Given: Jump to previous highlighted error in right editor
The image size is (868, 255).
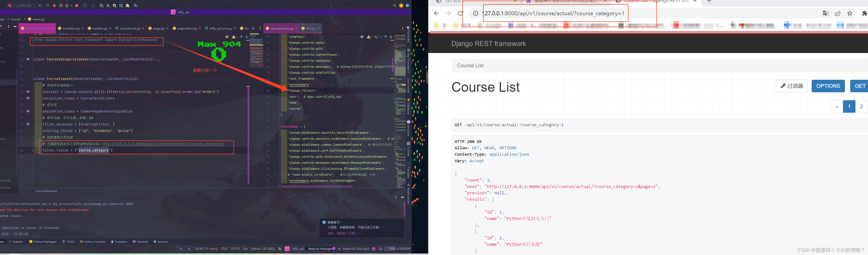Looking at the screenshot, I should click(x=385, y=37).
